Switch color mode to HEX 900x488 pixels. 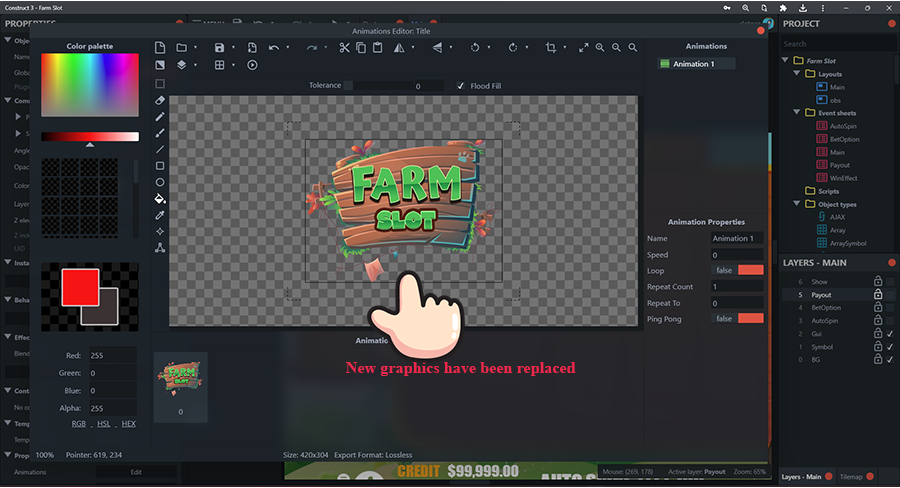click(129, 424)
